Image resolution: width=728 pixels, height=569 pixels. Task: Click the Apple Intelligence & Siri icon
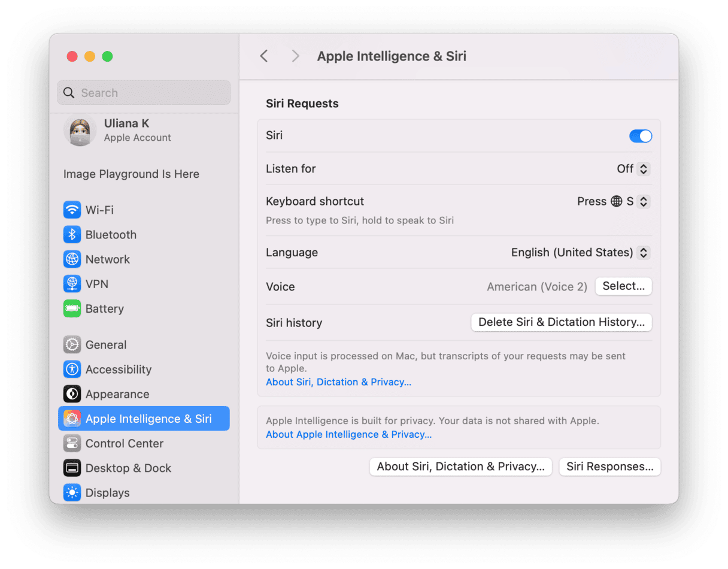pos(72,418)
